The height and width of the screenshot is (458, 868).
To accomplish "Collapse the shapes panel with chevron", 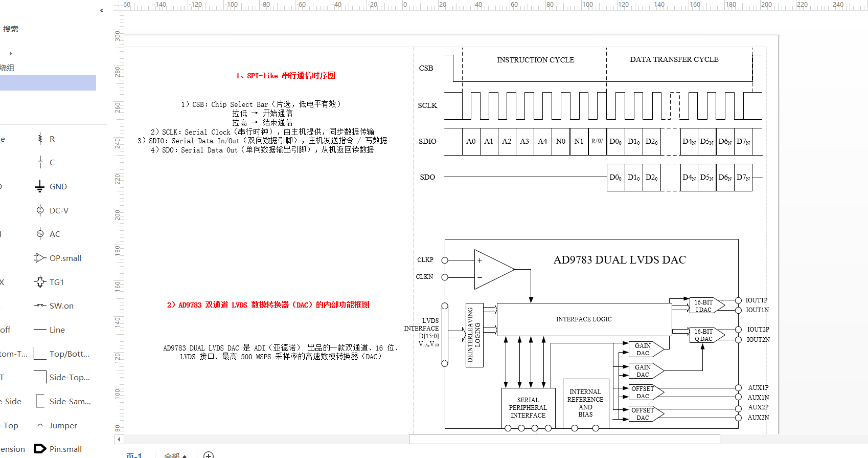I will [102, 10].
